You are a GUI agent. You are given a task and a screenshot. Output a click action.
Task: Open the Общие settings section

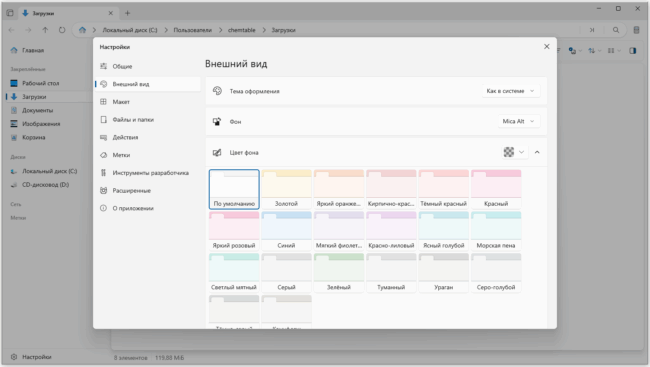[147, 66]
